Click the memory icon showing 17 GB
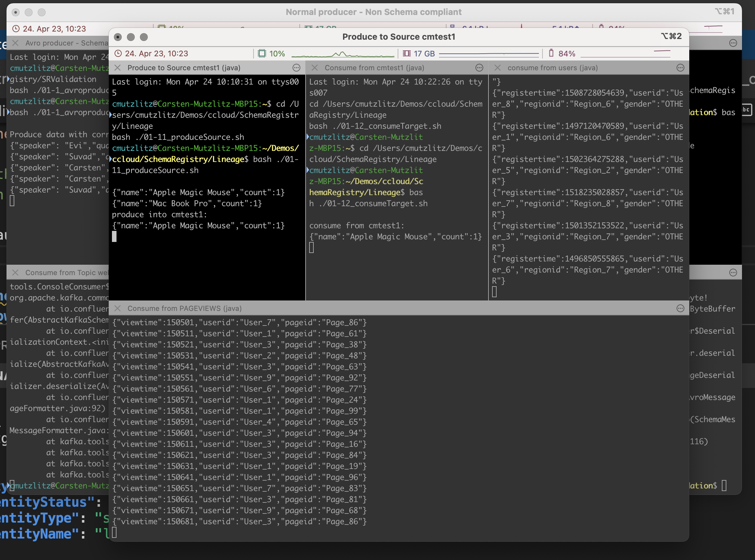Viewport: 755px width, 560px height. pos(406,54)
